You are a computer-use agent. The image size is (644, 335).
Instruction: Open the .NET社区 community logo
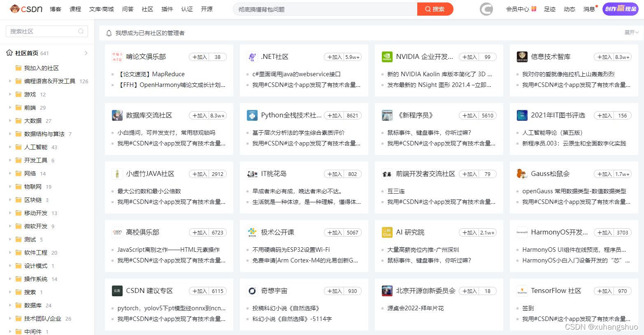[x=252, y=57]
